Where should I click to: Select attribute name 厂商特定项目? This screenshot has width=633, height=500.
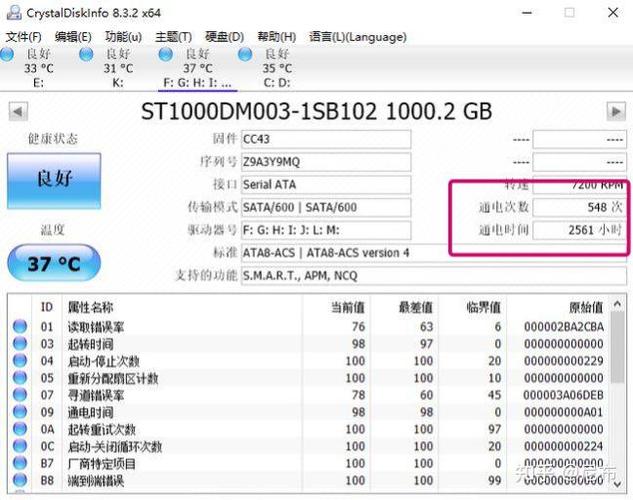(x=101, y=463)
